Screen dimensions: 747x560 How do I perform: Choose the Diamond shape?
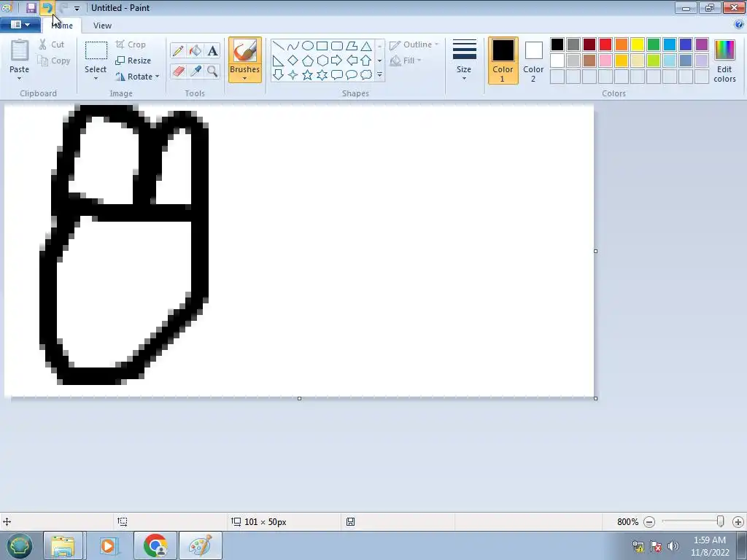click(293, 61)
